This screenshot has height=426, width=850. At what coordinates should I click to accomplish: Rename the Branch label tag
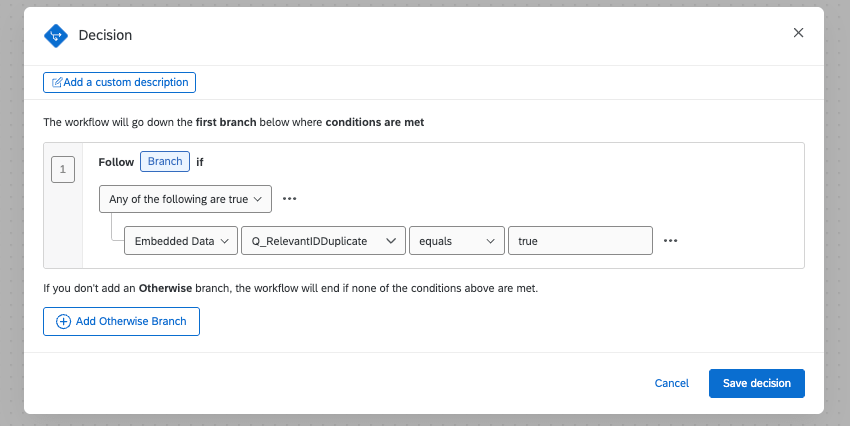coord(165,162)
